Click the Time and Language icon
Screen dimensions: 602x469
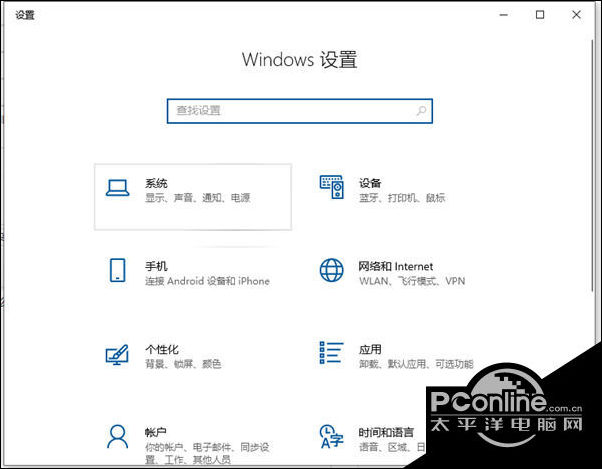tap(332, 436)
